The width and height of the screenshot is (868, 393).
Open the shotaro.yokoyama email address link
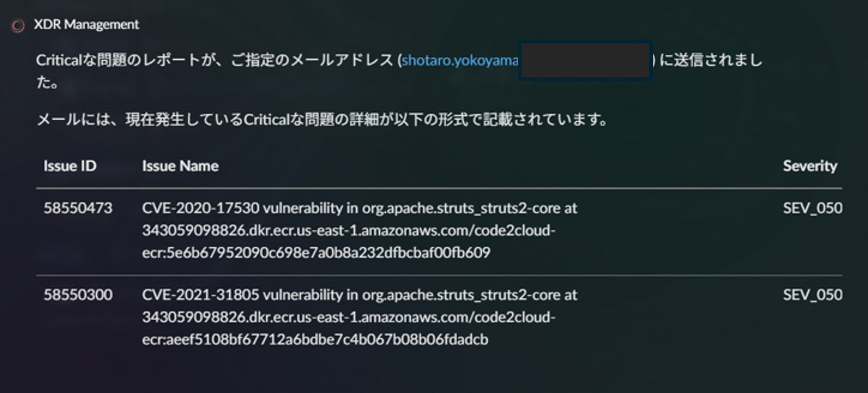click(x=459, y=61)
